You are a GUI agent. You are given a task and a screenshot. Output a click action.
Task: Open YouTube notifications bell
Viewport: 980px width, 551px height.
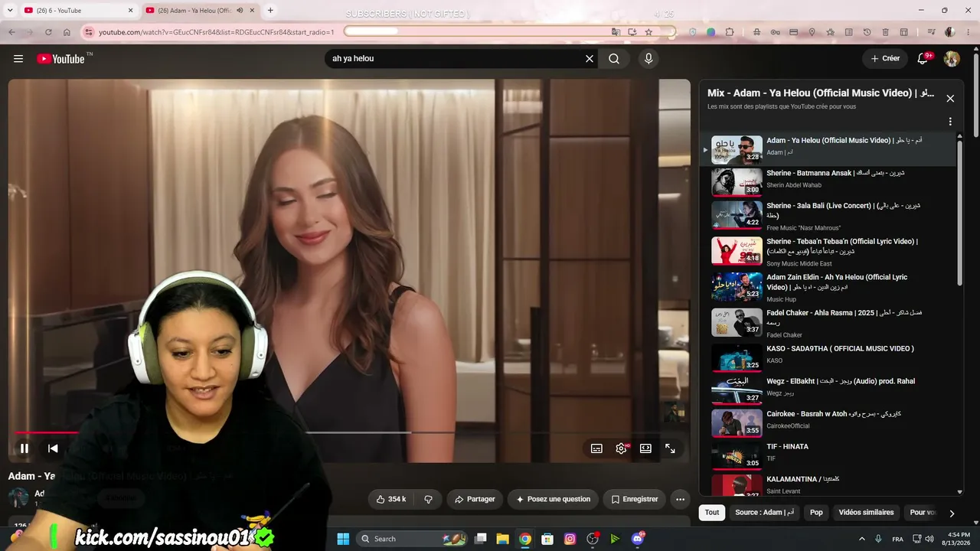pyautogui.click(x=923, y=59)
